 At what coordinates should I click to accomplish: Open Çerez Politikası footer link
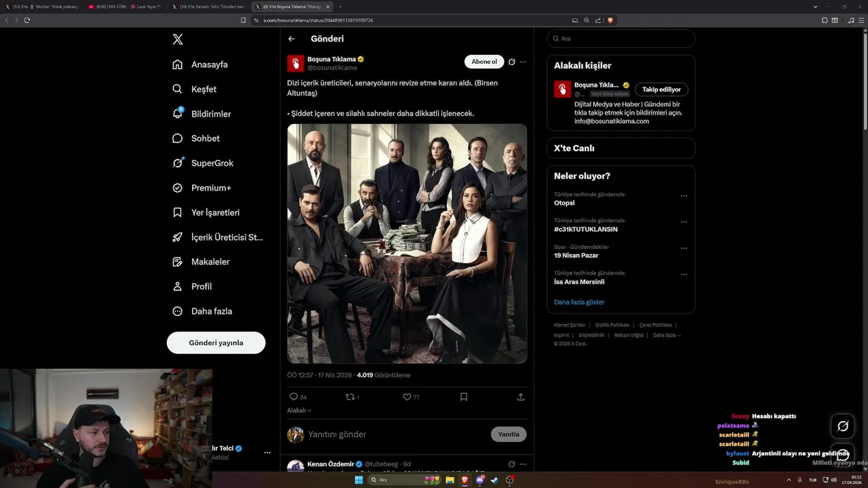click(x=656, y=325)
